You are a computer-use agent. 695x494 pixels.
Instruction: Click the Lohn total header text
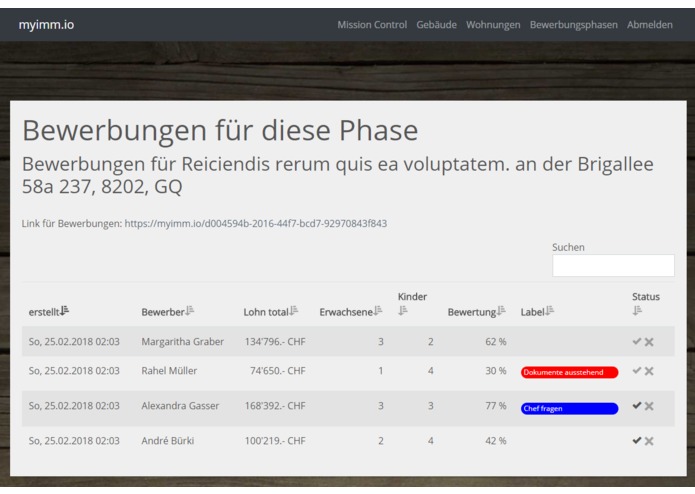266,312
